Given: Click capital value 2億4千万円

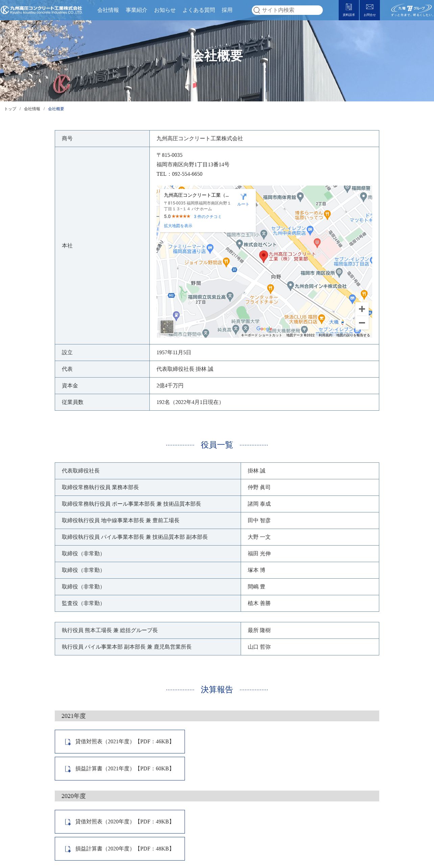Looking at the screenshot, I should click(170, 386).
